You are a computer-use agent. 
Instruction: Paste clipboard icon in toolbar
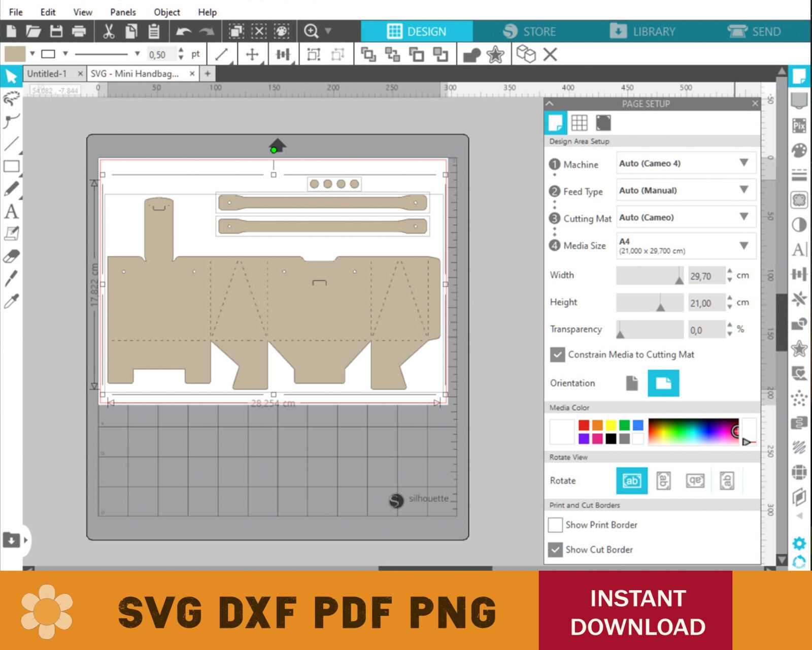pos(154,31)
